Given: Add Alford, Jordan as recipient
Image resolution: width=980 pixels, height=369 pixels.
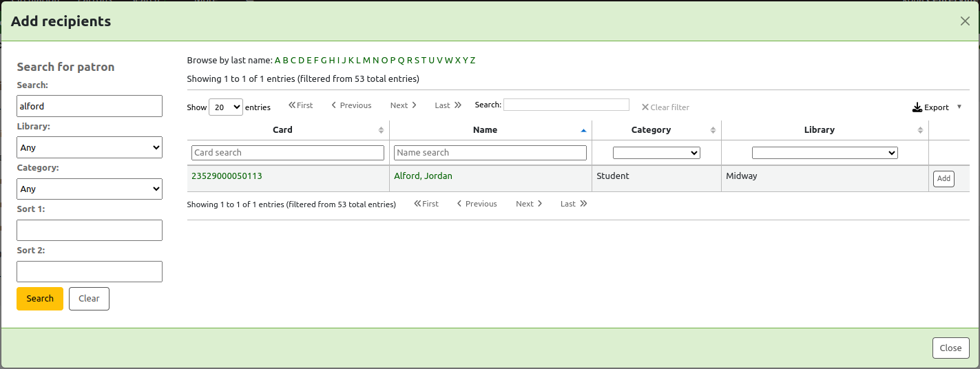Looking at the screenshot, I should (x=943, y=179).
